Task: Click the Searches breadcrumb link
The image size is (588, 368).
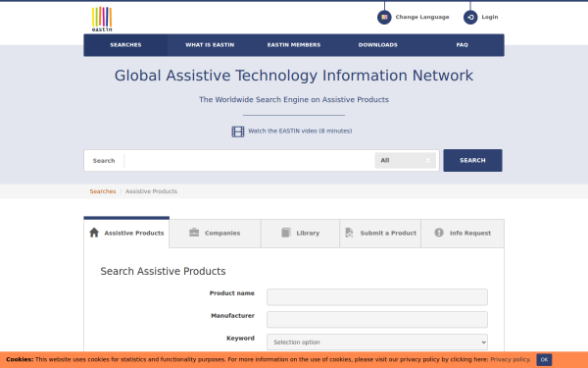Action: tap(103, 191)
